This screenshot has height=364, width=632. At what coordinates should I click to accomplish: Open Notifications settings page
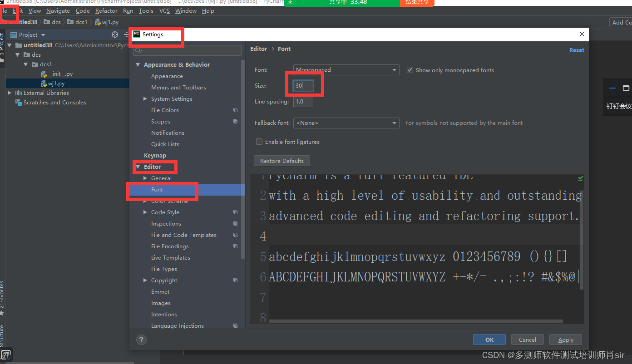coord(168,133)
